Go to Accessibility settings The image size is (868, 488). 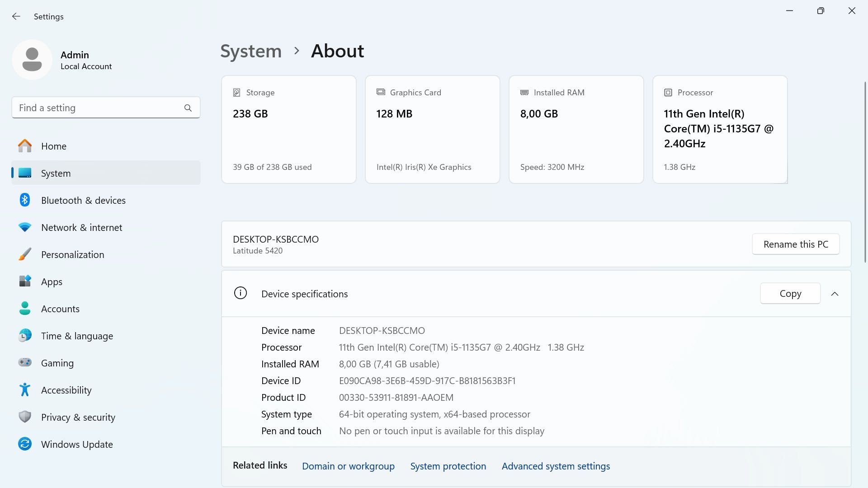pos(106,390)
